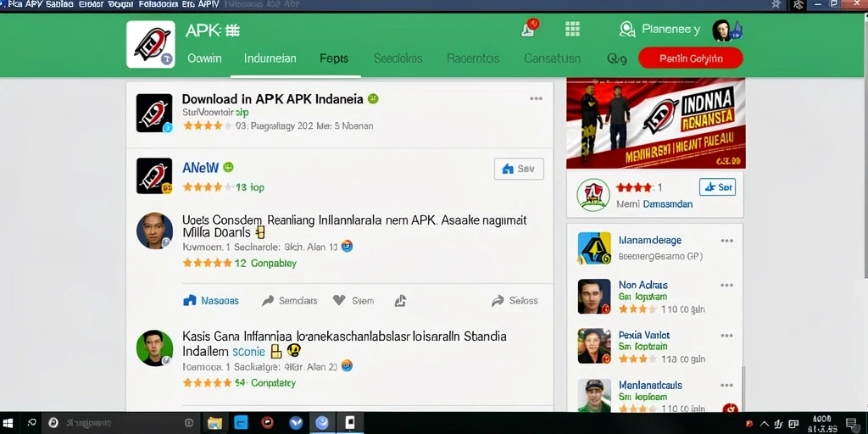868x434 pixels.
Task: Open Milla Doanis reviewer avatar
Action: tap(154, 231)
